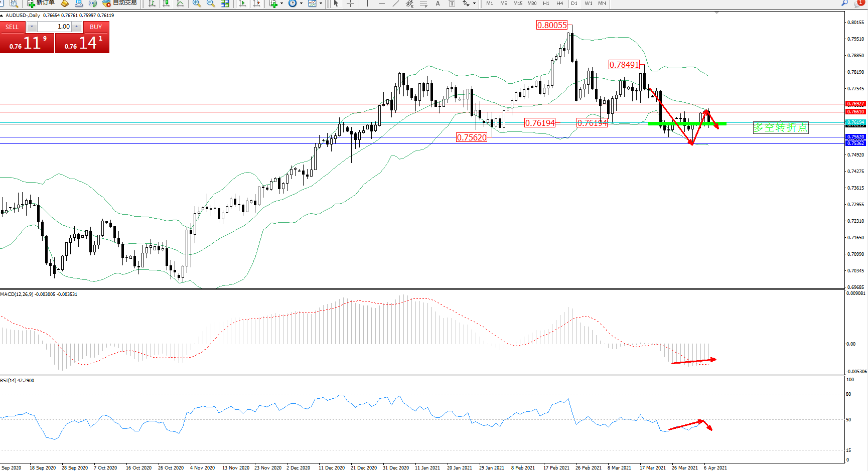This screenshot has width=868, height=471.
Task: Switch to the W1 timeframe
Action: click(x=588, y=4)
